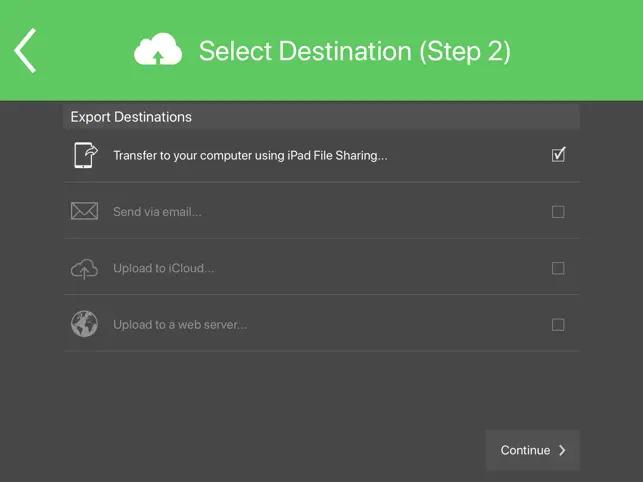Uncheck the iPad File Sharing checkbox
The height and width of the screenshot is (482, 643).
point(558,155)
